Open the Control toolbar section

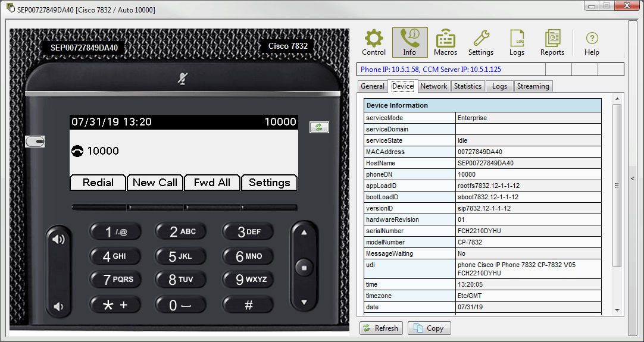[374, 42]
